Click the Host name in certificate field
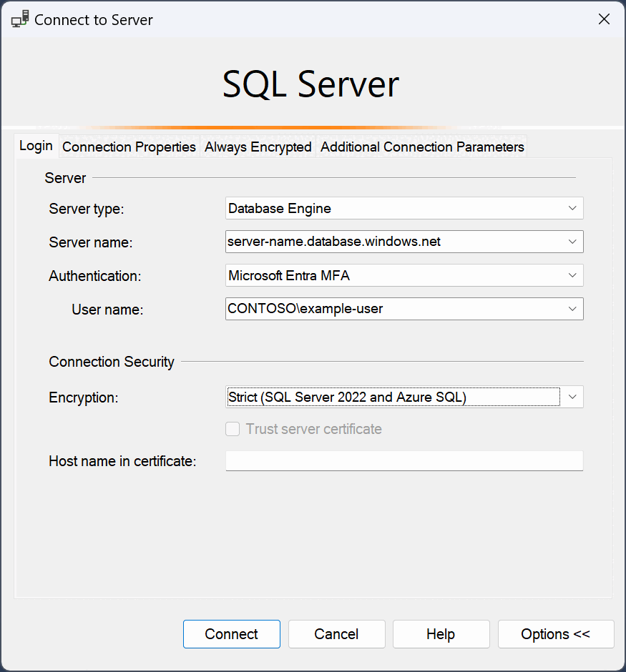Screen dimensions: 626x672 (x=404, y=460)
